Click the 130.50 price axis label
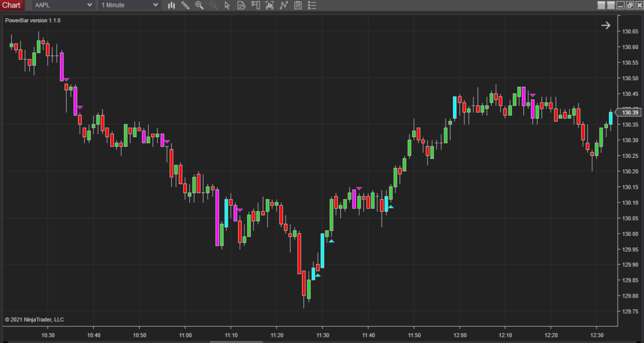The width and height of the screenshot is (644, 343). 630,78
